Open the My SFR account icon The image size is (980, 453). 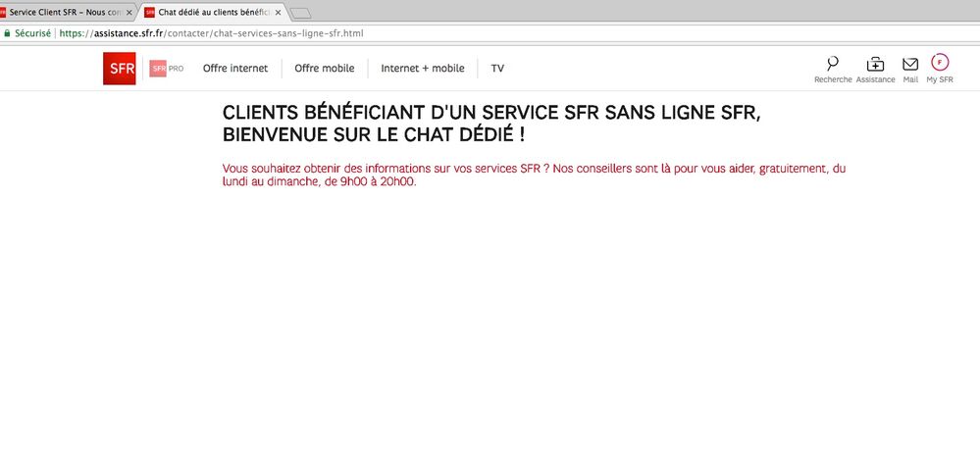coord(940,62)
